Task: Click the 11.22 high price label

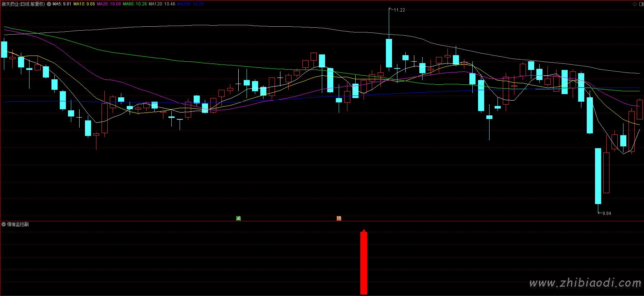Action: pyautogui.click(x=399, y=10)
